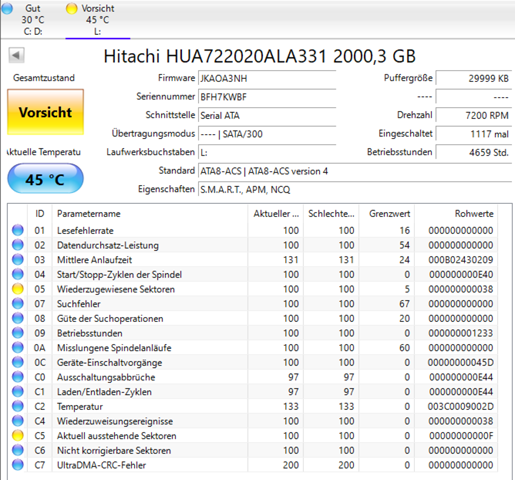Click status icon for Güte der Suchoperationen

[x=18, y=318]
